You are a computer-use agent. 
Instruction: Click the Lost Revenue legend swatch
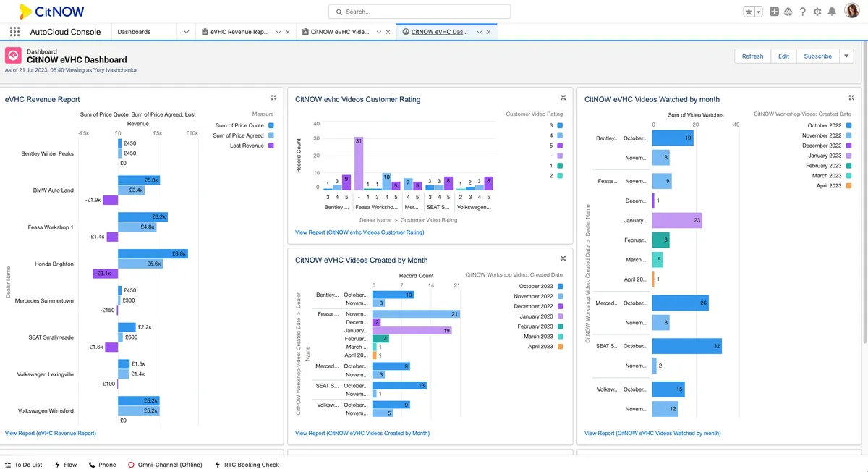point(271,146)
